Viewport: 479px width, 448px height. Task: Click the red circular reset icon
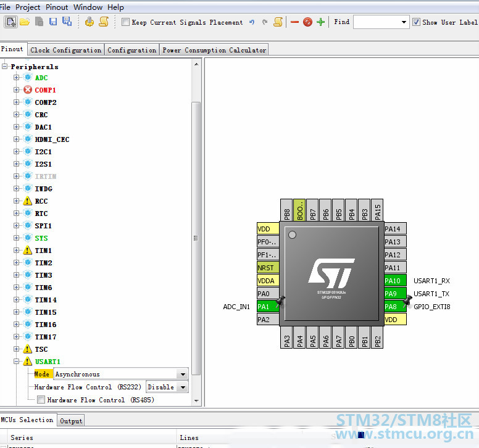coord(307,22)
